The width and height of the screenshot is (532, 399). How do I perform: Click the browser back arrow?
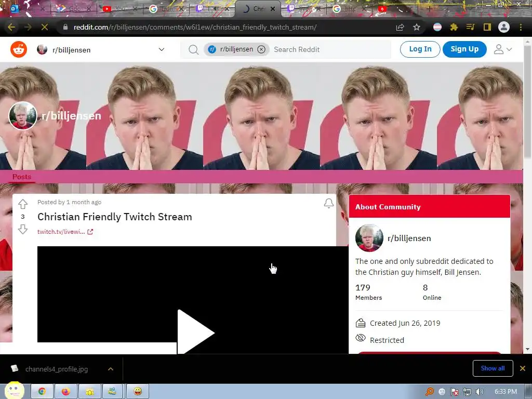coord(11,27)
